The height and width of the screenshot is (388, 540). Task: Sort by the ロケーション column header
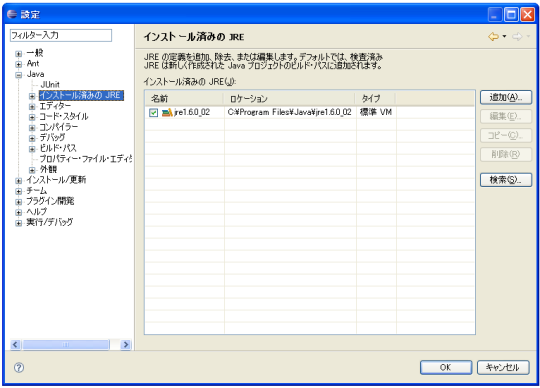[289, 99]
